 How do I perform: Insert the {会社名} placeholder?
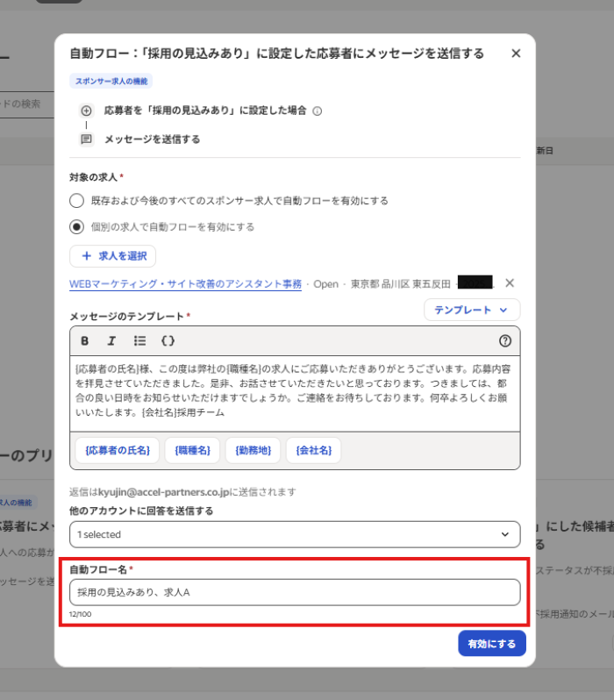pos(313,450)
